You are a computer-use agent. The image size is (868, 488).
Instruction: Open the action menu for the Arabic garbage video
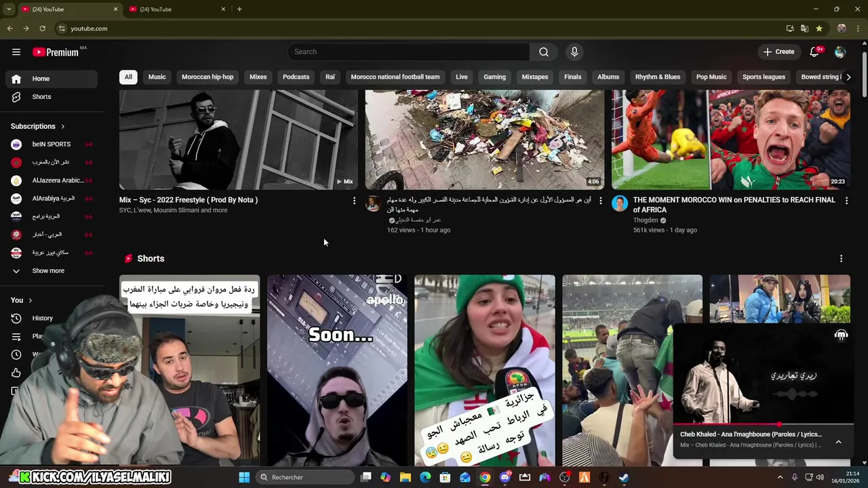pyautogui.click(x=600, y=201)
